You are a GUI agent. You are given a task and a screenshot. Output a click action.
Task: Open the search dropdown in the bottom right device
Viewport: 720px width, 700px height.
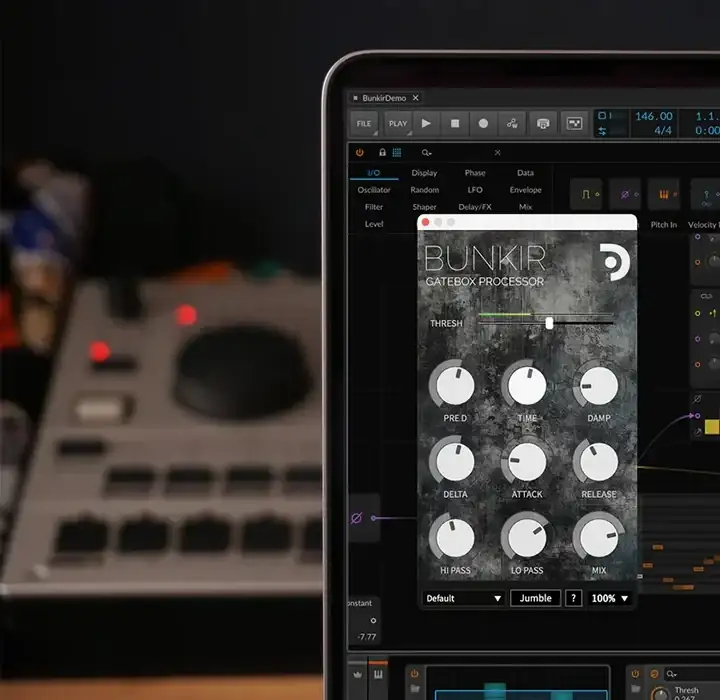672,674
